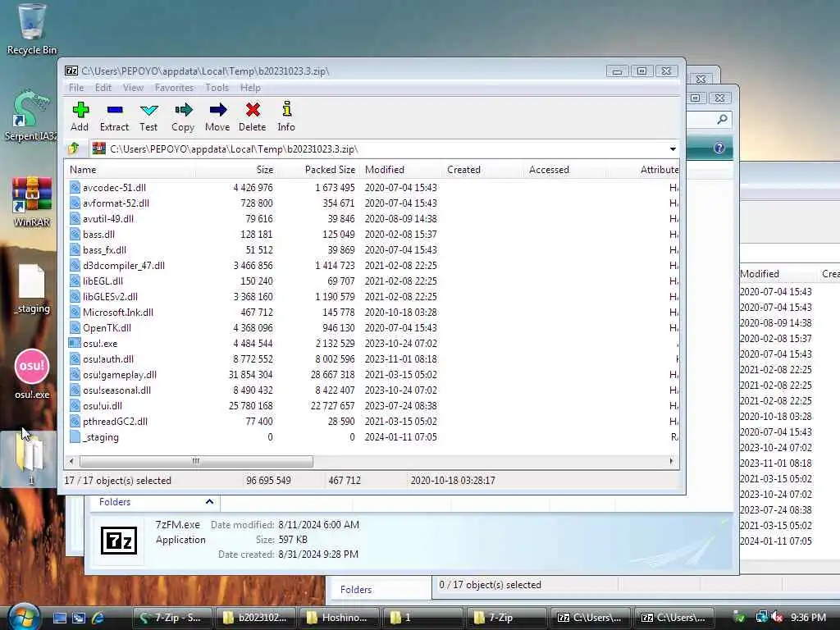
Task: Select pthreadGC2.dll in file list
Action: click(x=115, y=421)
